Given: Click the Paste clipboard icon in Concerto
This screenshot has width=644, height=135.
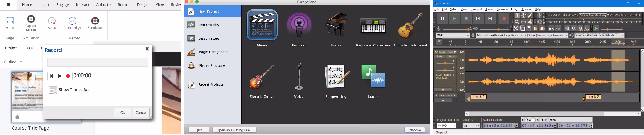Looking at the screenshot, I should [x=529, y=29].
